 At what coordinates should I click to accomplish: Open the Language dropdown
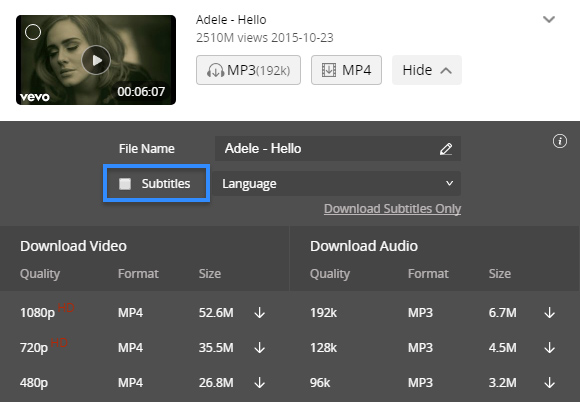(338, 183)
